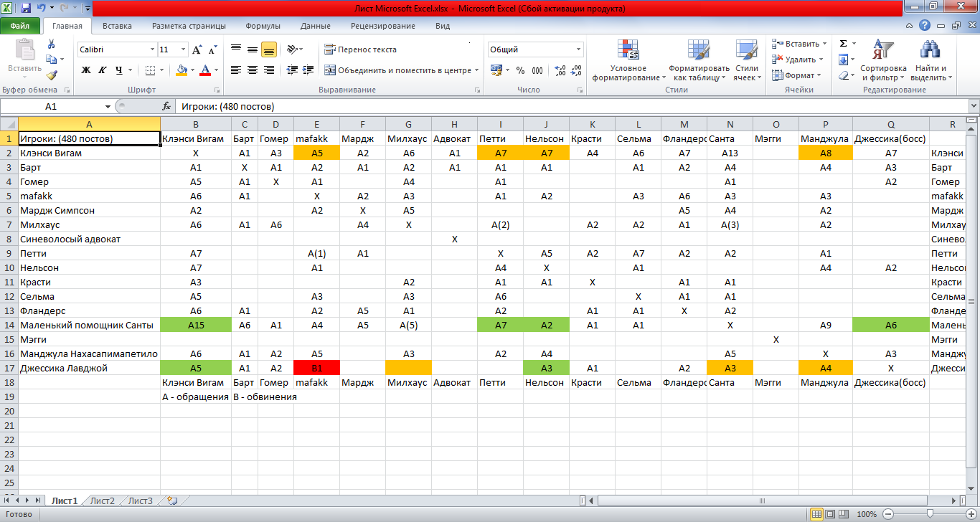The image size is (980, 522).
Task: Click the zoom slider in status bar
Action: (x=929, y=514)
